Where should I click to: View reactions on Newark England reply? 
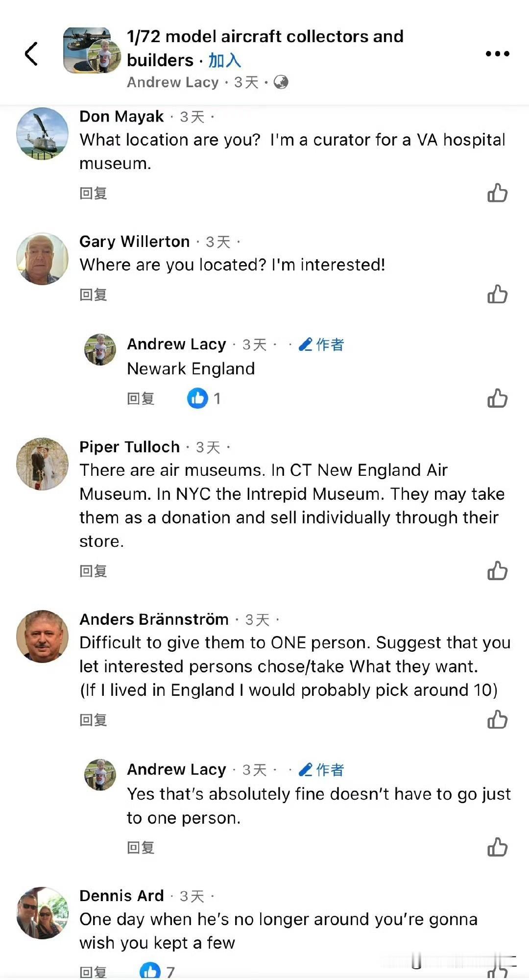203,398
